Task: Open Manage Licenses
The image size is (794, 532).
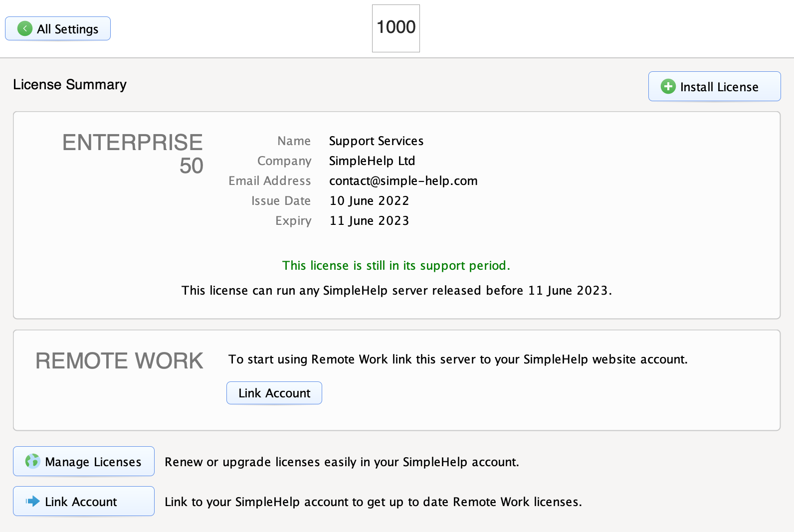Action: 84,461
